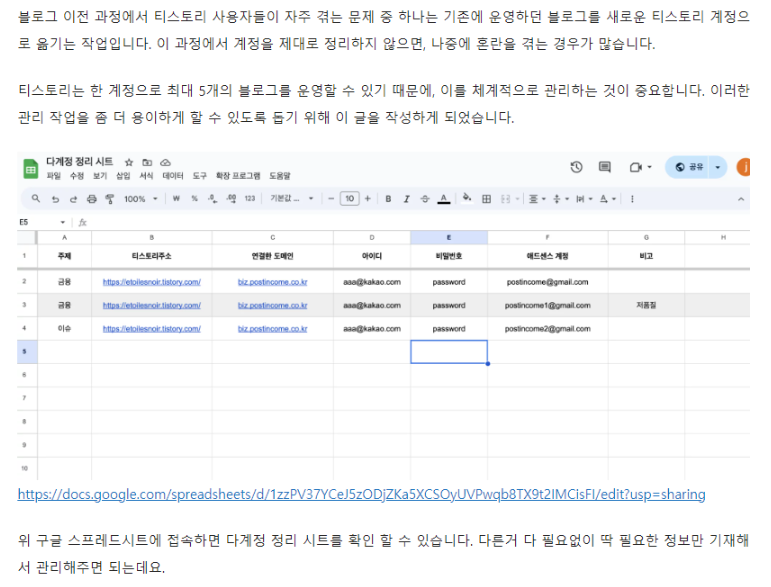Open the 삽입 menu
Screen dimensions: 771x587
tap(123, 176)
